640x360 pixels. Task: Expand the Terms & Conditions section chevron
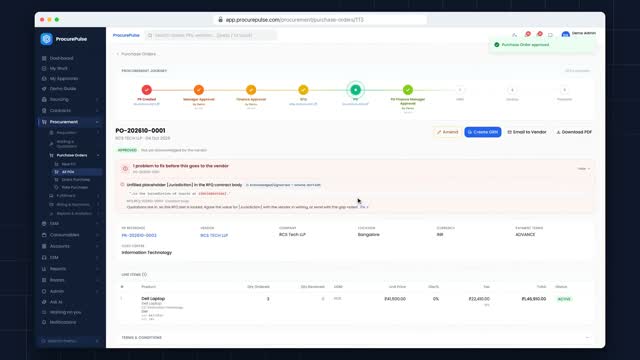click(587, 338)
